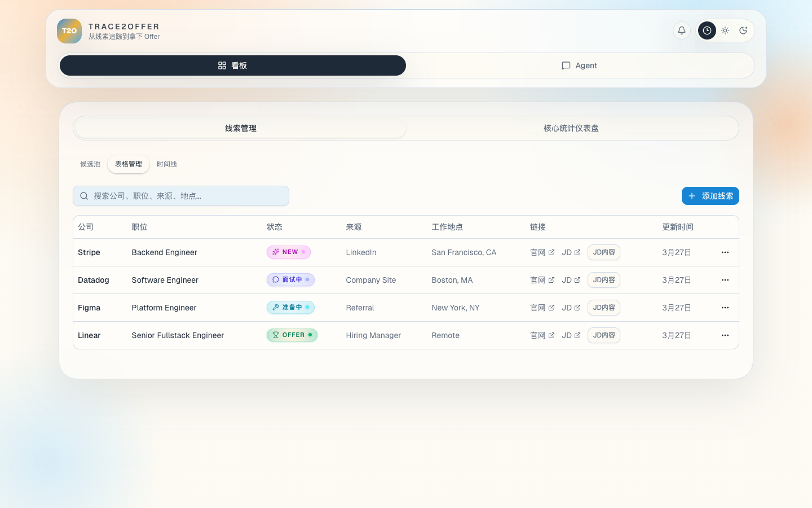Screen dimensions: 812x508
Task: Click the Backend Engineer position cell
Action: (165, 252)
